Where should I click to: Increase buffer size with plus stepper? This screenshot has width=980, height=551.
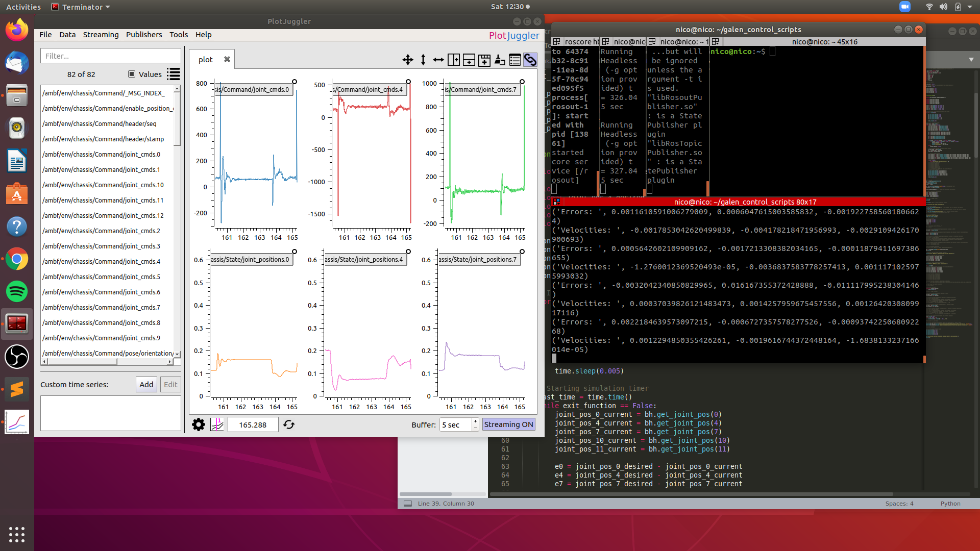pyautogui.click(x=475, y=421)
